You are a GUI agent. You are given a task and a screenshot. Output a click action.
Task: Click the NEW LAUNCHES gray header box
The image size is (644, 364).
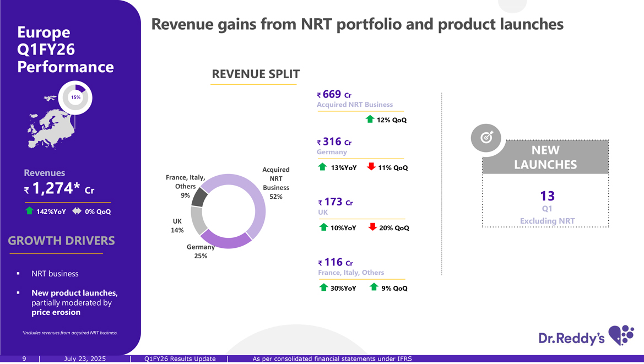(x=545, y=157)
